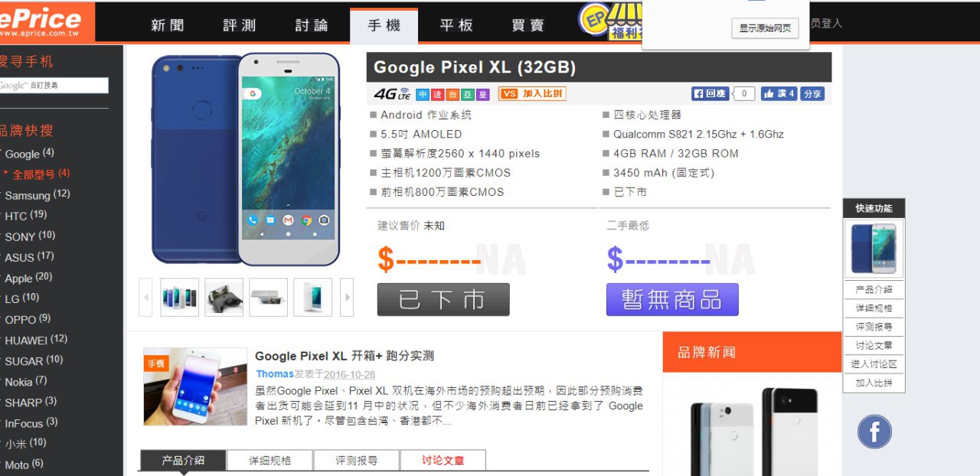Click the next thumbnail arrow
Viewport: 980px width, 476px height.
(347, 297)
